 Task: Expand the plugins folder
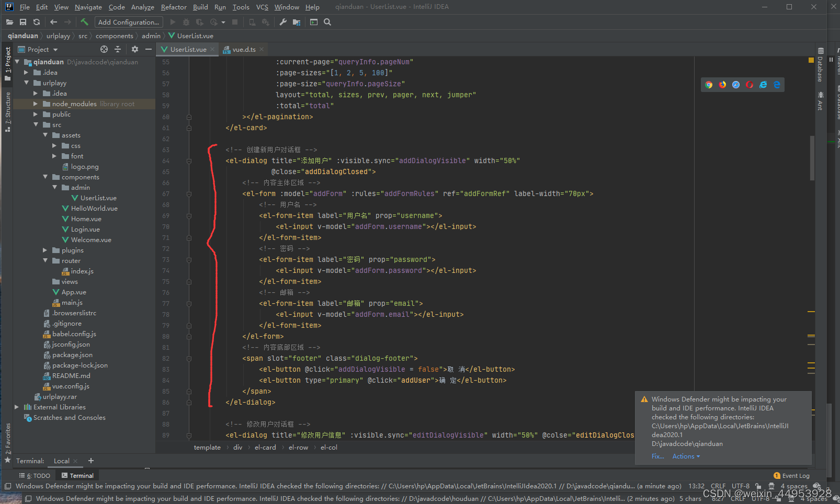point(45,250)
